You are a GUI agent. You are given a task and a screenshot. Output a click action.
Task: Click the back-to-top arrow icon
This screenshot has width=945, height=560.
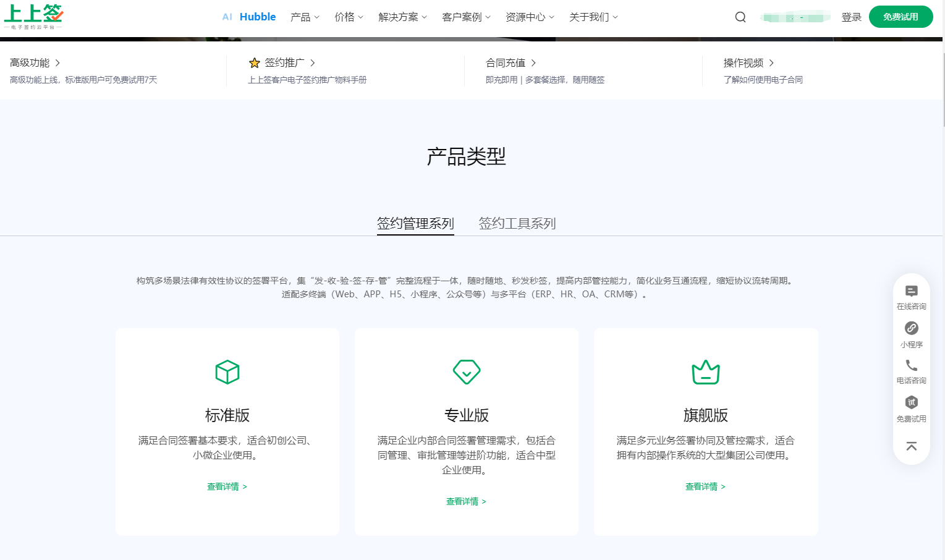click(911, 446)
